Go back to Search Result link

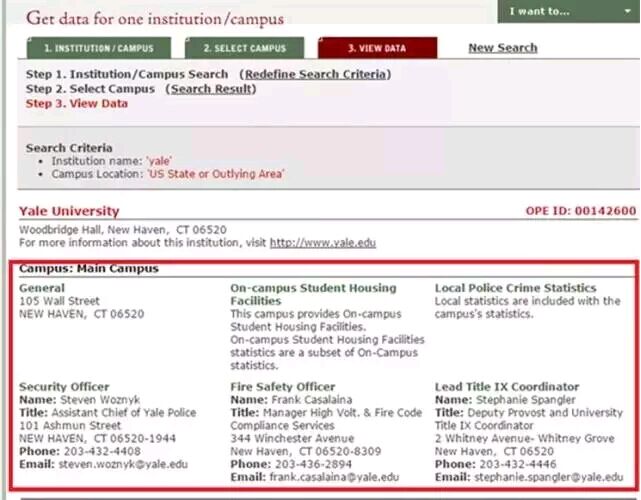pyautogui.click(x=211, y=89)
